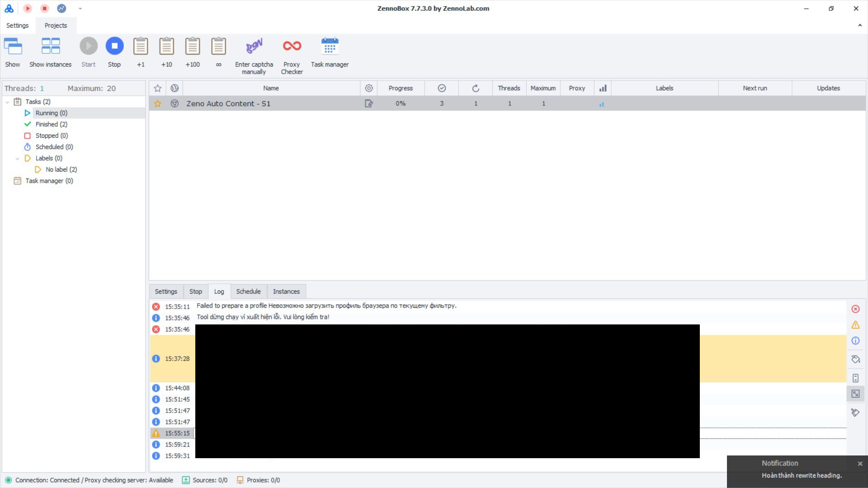
Task: Launch the Proxy Checker tool
Action: pos(292,56)
